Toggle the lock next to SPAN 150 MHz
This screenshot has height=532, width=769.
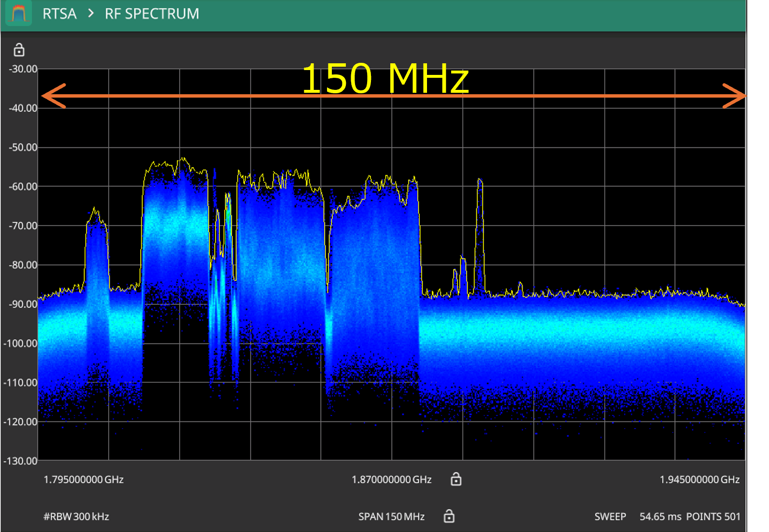[x=449, y=516]
